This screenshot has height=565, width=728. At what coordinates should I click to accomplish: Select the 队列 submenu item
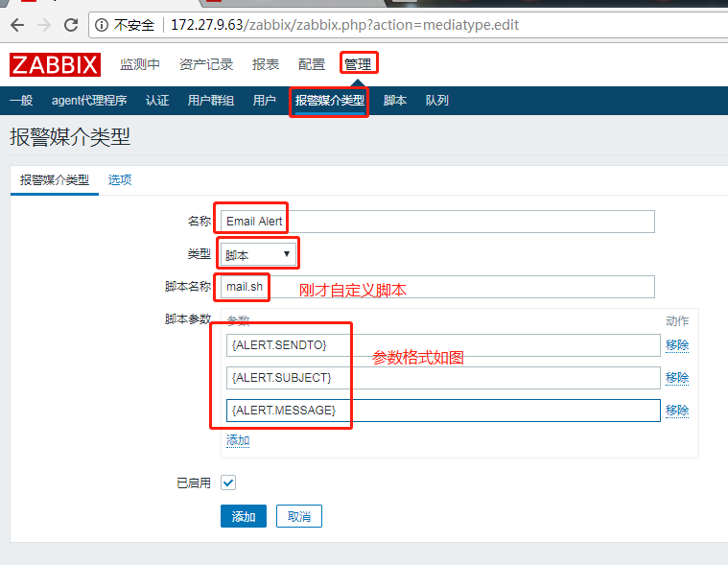[437, 101]
